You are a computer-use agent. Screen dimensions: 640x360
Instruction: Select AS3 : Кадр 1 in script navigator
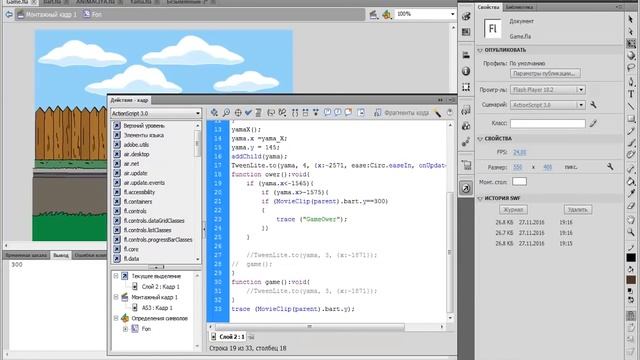[157, 308]
